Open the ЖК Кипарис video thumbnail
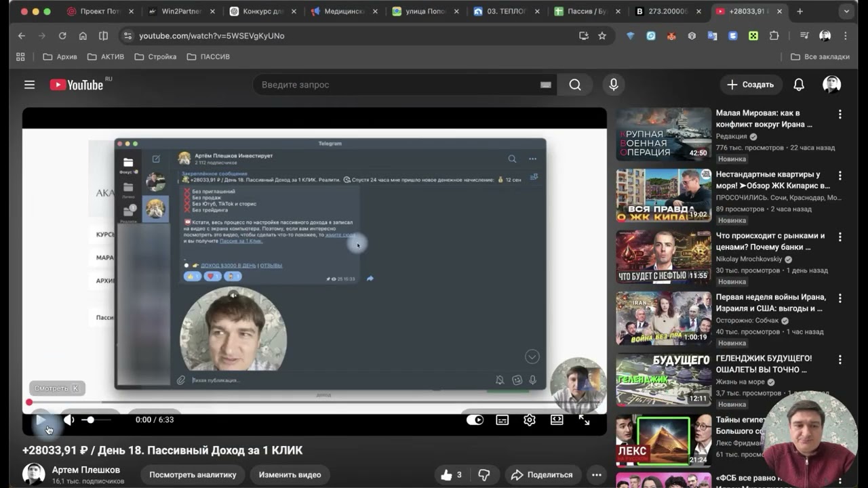 click(663, 195)
